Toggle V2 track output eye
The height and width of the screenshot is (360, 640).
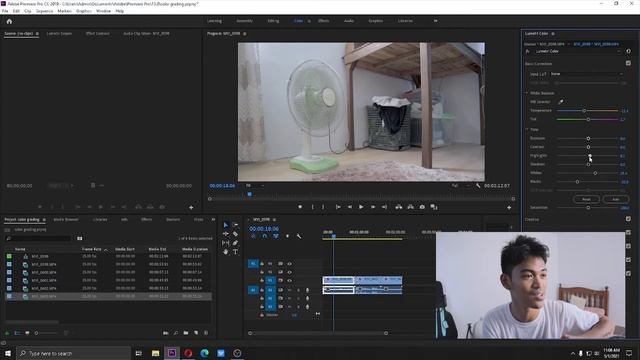[x=289, y=272]
